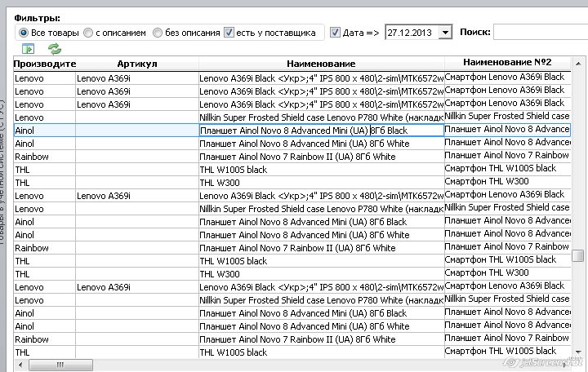The width and height of the screenshot is (588, 372).
Task: Click 'Наименование №2' cell of highlighted Ainol row
Action: (x=507, y=129)
